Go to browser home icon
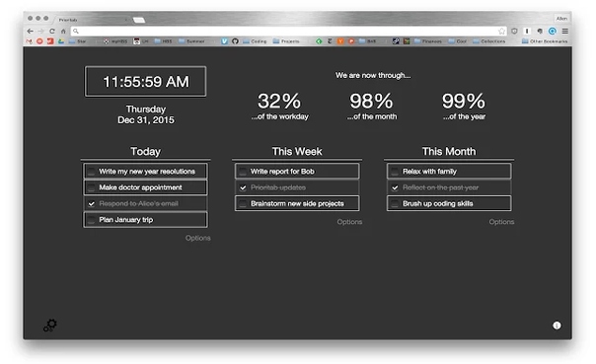The image size is (596, 364). coord(63,32)
